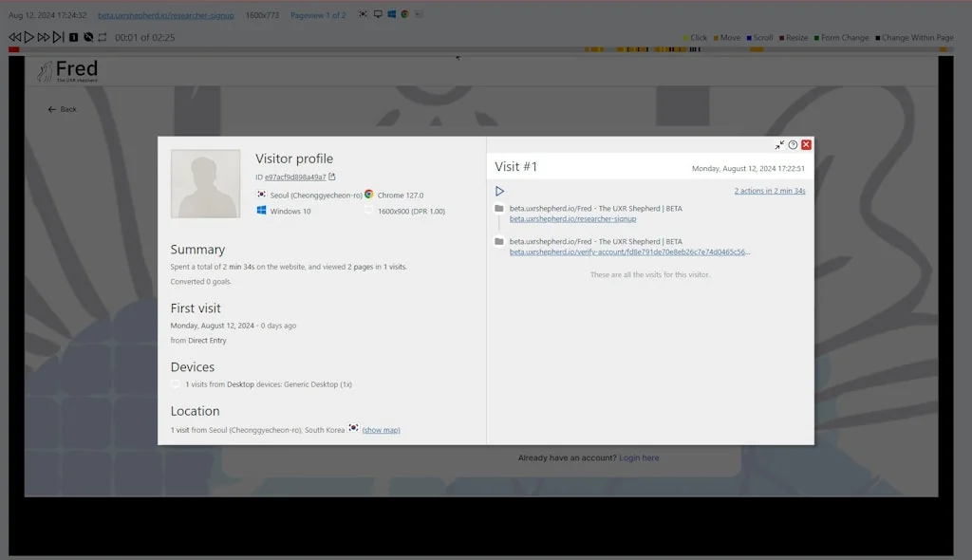
Task: Expand the first pageview folder entry
Action: click(x=499, y=209)
